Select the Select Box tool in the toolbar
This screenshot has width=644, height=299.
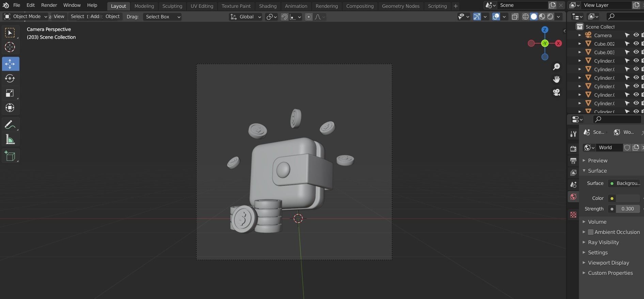[10, 33]
